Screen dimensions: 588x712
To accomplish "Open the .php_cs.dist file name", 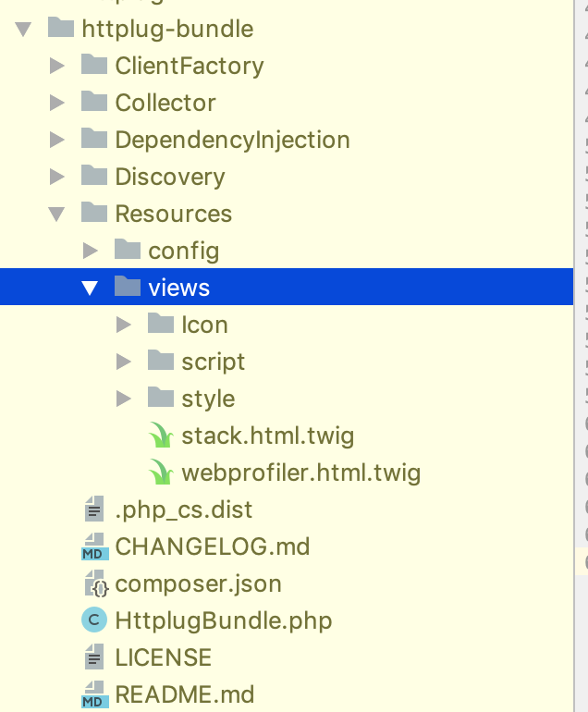I will point(183,509).
